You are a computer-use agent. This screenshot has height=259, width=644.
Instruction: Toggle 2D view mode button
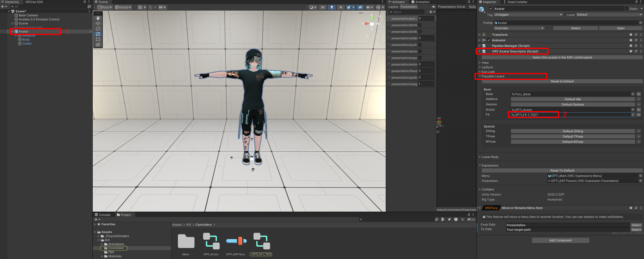(323, 7)
